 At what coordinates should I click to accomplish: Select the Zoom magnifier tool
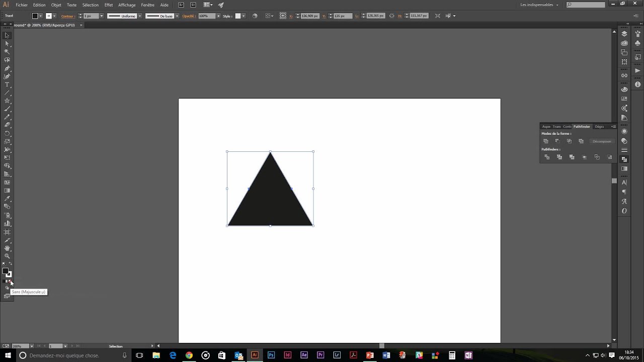[7, 256]
